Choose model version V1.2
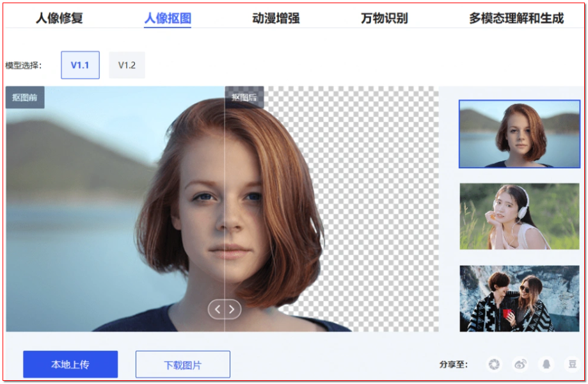Image resolution: width=588 pixels, height=384 pixels. (127, 65)
